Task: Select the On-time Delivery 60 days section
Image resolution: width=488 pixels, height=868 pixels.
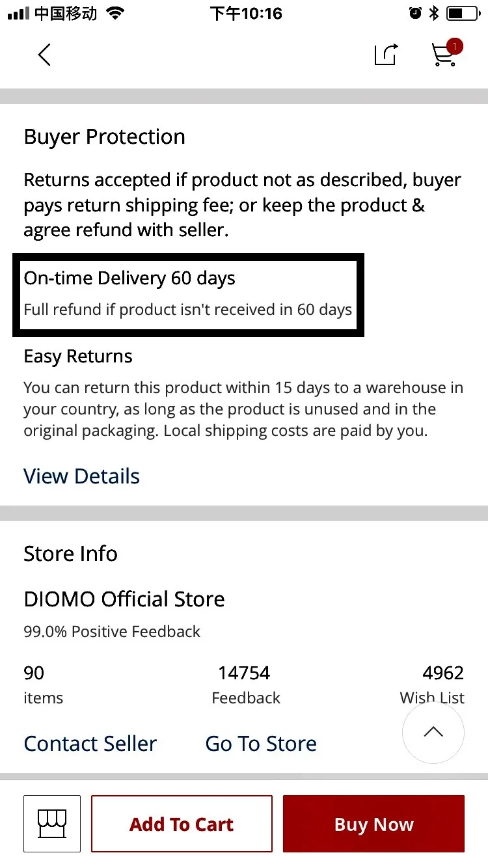Action: (188, 295)
